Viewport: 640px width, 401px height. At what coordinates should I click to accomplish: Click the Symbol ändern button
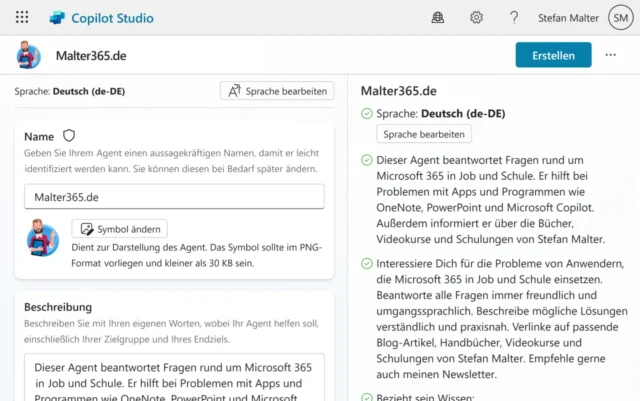tap(119, 229)
